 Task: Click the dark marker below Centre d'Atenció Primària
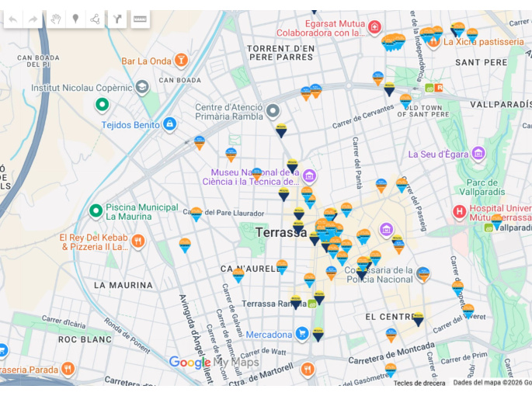click(281, 130)
